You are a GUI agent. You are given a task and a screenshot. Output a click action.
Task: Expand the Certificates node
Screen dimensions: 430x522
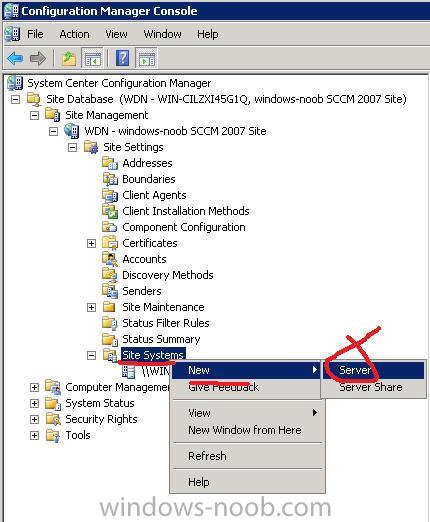point(91,243)
